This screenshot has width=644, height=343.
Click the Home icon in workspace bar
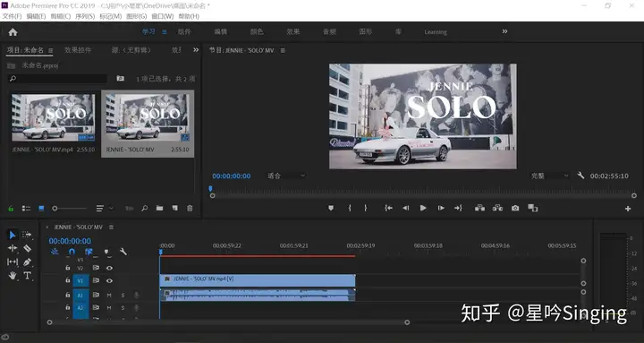coord(13,32)
